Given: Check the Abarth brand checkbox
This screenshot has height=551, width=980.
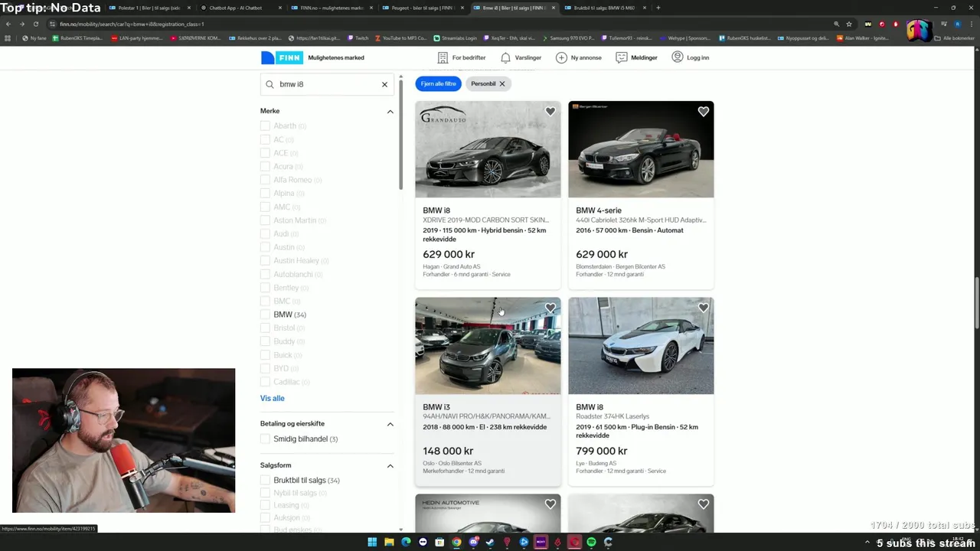Looking at the screenshot, I should 265,126.
